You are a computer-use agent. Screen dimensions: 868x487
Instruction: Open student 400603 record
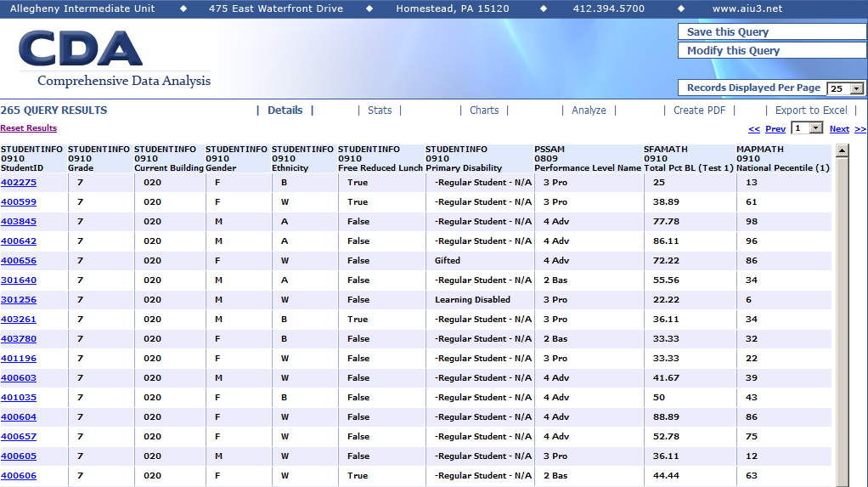(x=19, y=378)
